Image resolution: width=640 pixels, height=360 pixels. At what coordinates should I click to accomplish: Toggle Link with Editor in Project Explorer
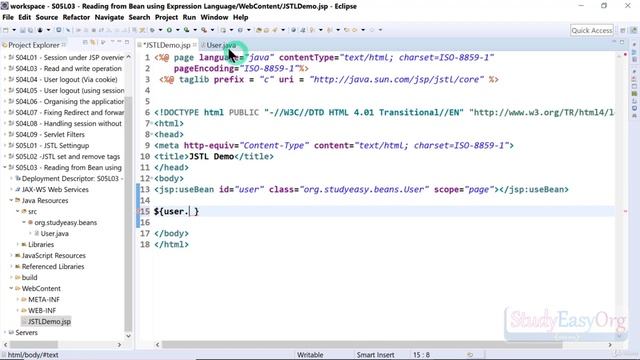[93, 42]
